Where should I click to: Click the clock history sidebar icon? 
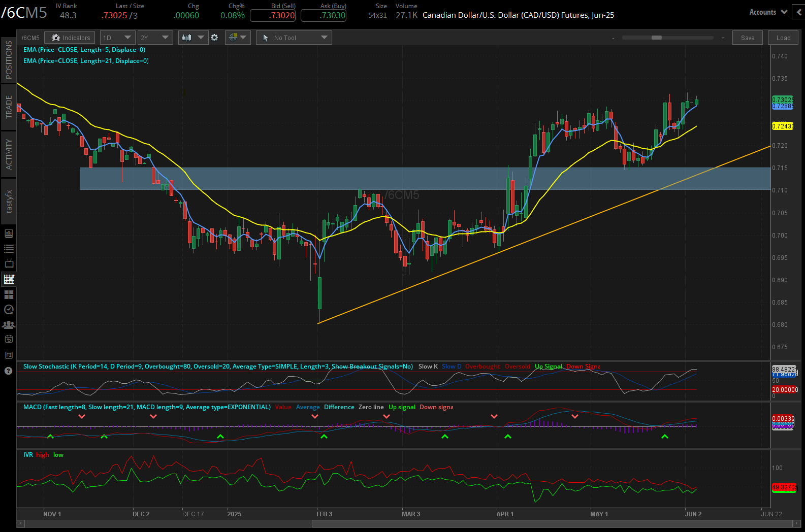(9, 310)
